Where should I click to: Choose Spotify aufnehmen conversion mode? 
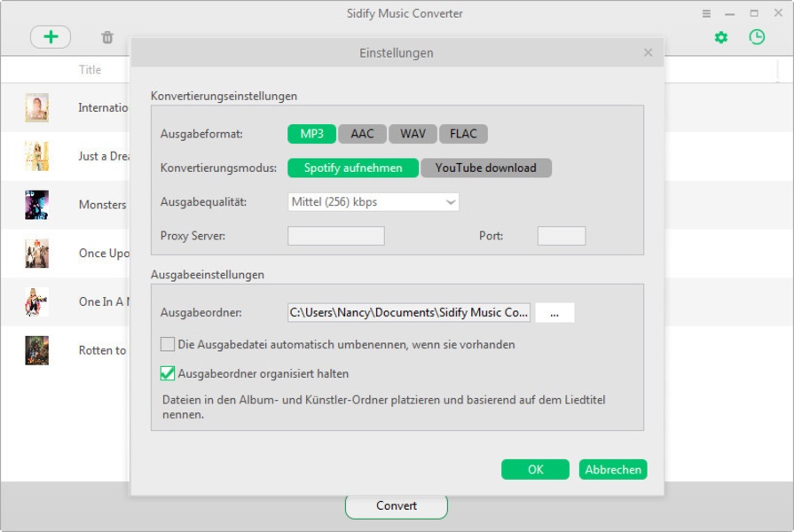(353, 168)
